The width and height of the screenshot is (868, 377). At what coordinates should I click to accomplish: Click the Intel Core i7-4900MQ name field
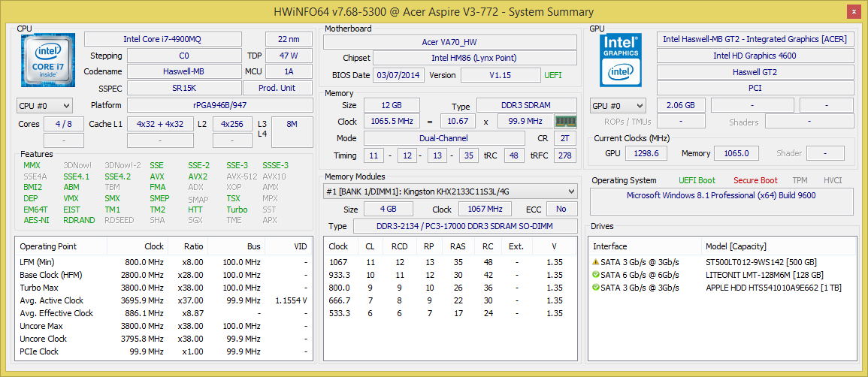tap(163, 39)
